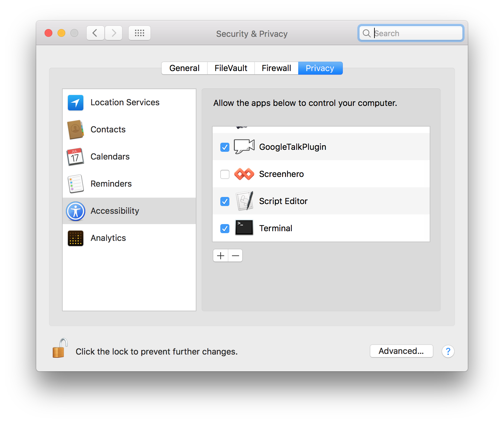The image size is (504, 423).
Task: Enable the Screenhero checkbox
Action: [225, 174]
